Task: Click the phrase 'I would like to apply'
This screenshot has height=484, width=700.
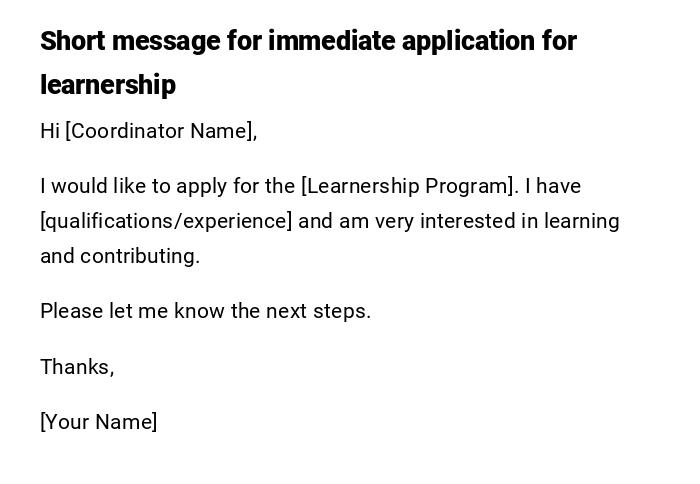Action: point(124,187)
